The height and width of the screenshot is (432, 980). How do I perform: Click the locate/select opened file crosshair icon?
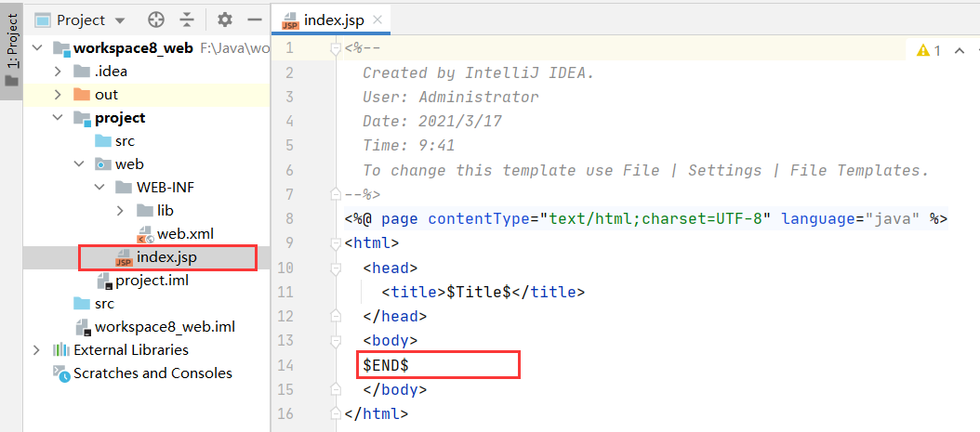pos(156,20)
